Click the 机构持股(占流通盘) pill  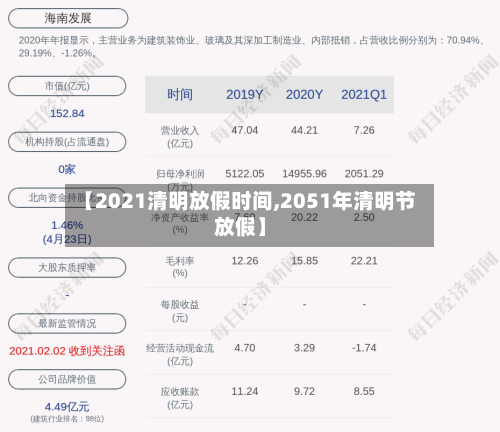click(67, 142)
